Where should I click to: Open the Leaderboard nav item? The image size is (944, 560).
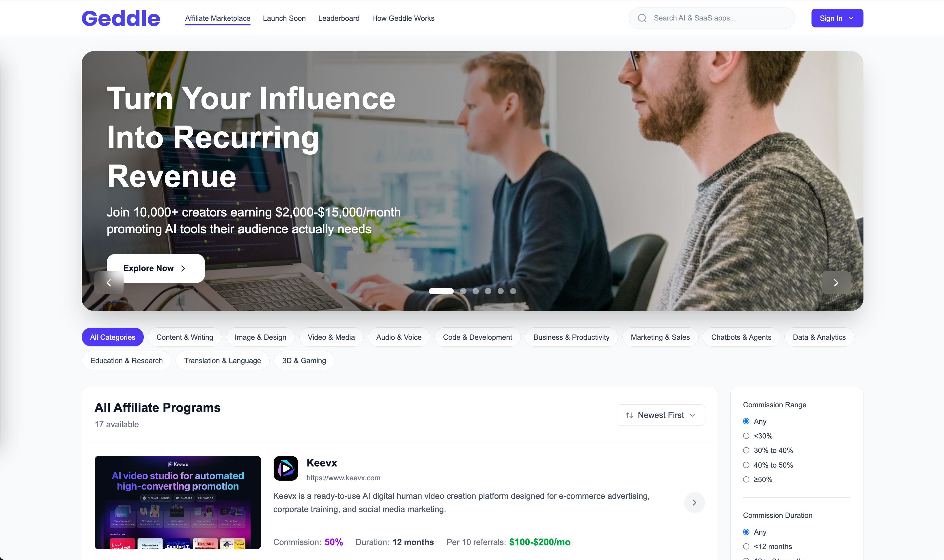click(x=338, y=18)
